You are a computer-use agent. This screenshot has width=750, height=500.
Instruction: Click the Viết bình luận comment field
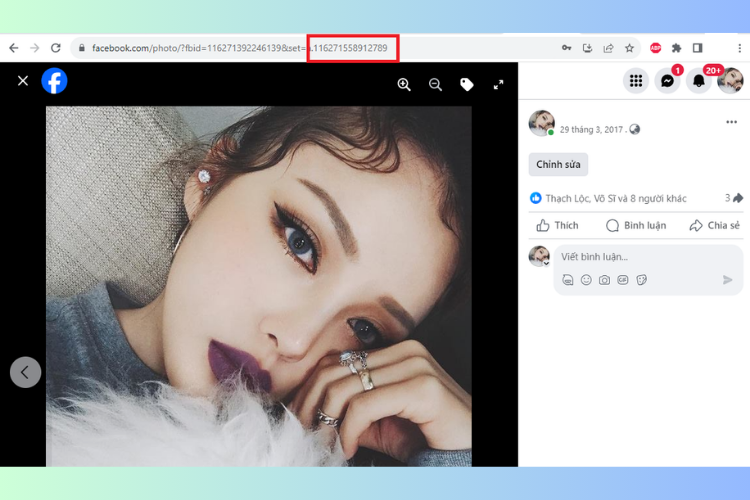640,257
